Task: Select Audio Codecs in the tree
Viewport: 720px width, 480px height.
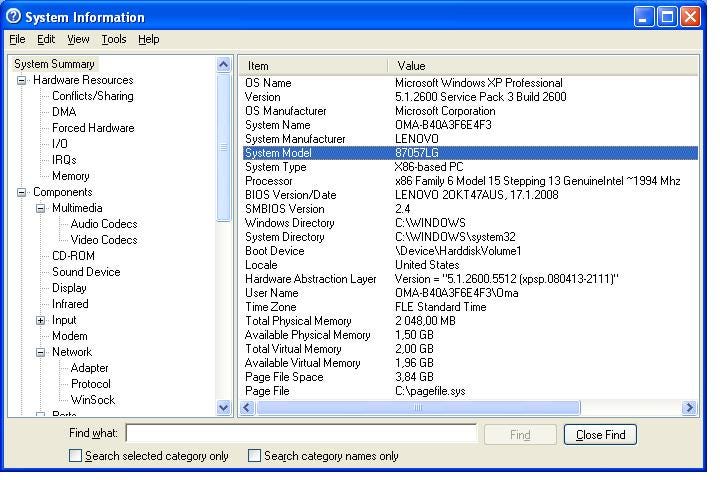Action: (104, 224)
